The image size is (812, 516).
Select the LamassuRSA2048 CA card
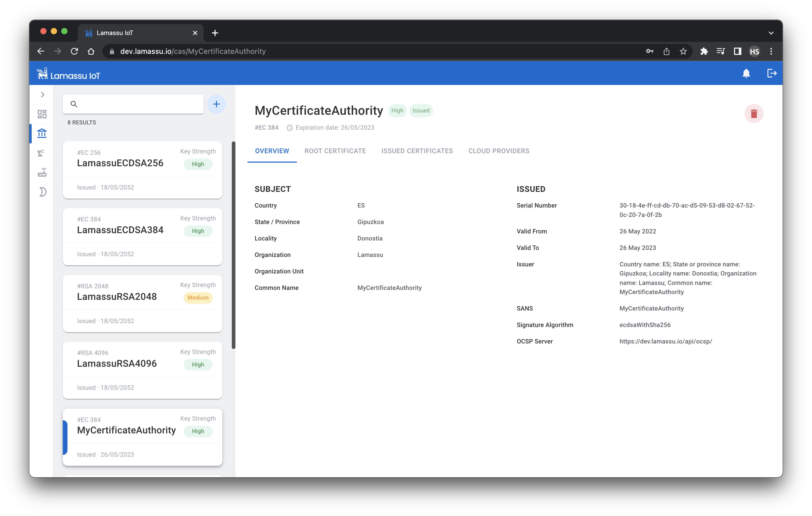142,303
